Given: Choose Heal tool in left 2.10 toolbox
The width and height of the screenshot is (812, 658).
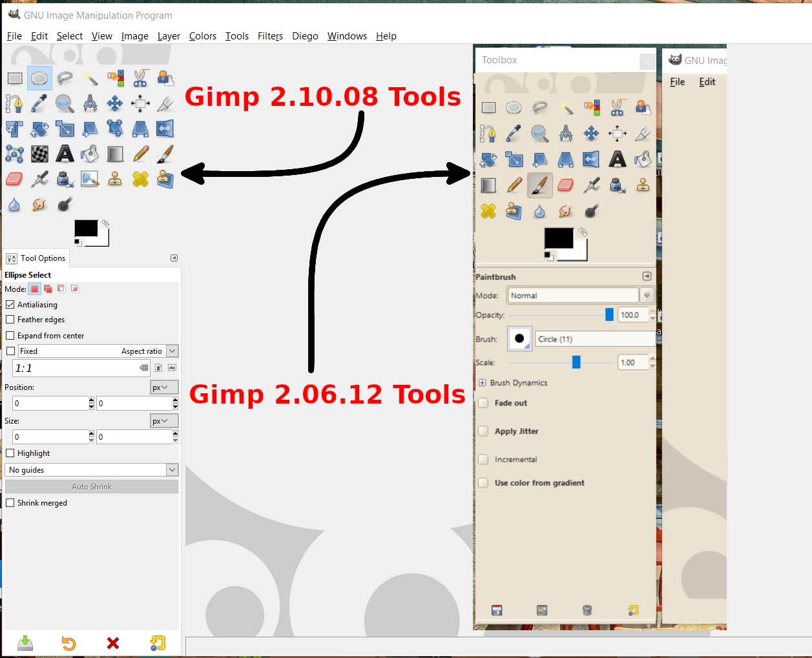Looking at the screenshot, I should 140,179.
